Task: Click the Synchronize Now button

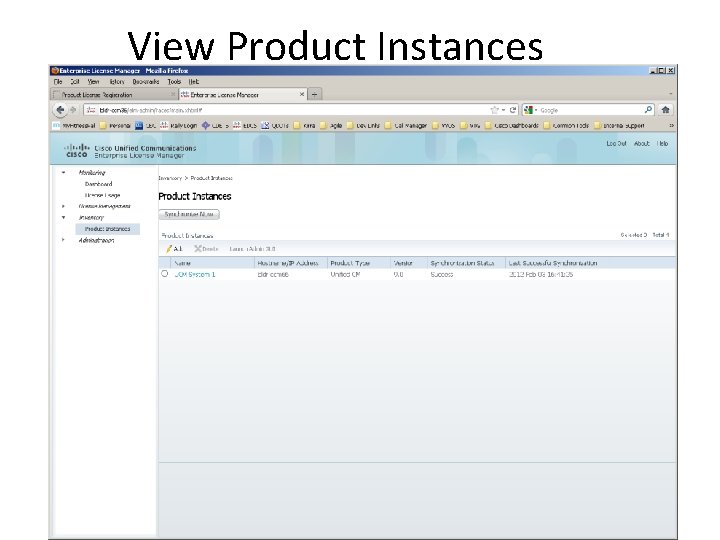Action: click(x=189, y=214)
